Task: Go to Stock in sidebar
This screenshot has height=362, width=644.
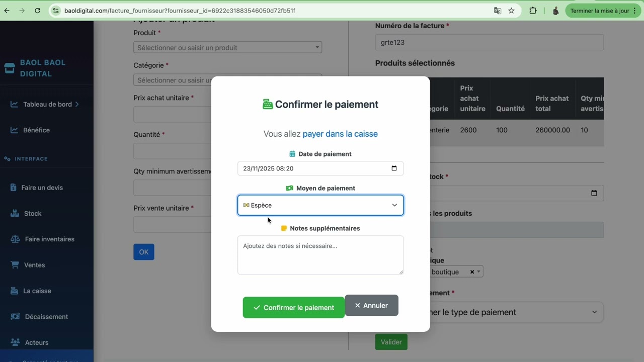Action: point(33,214)
